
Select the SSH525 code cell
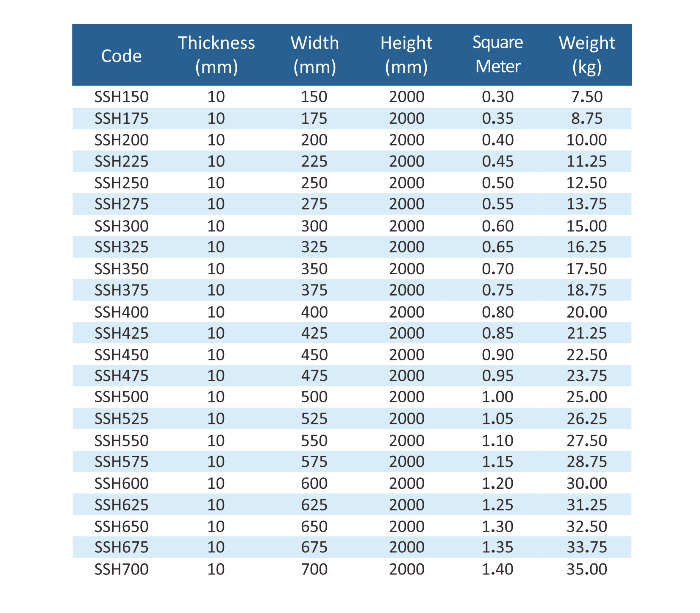pyautogui.click(x=122, y=419)
